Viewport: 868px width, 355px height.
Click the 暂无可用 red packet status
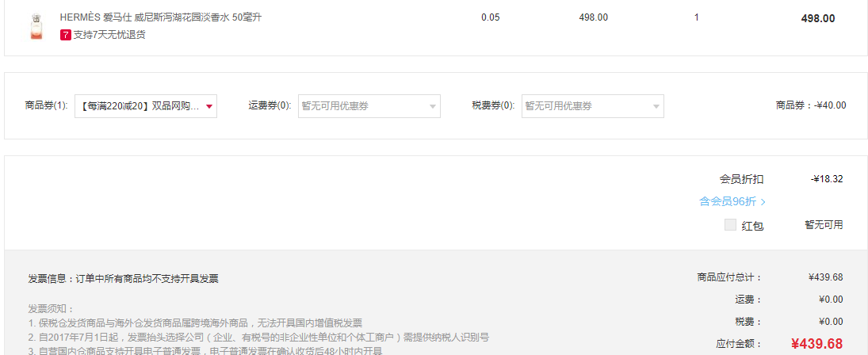point(824,224)
